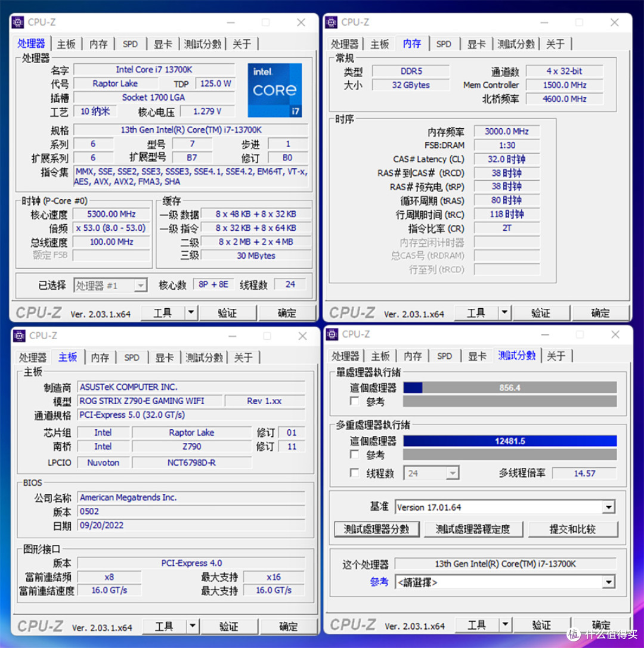Click the CAS# Latency value 32.0 时钟

click(507, 159)
